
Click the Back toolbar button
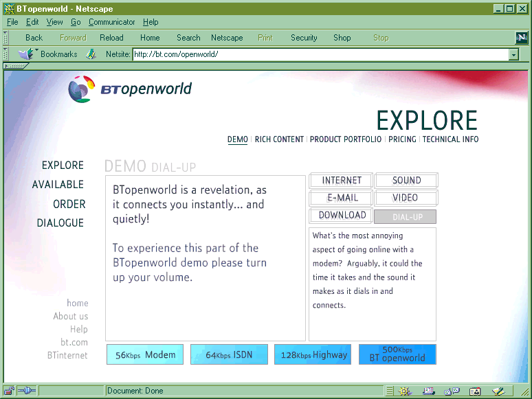pyautogui.click(x=34, y=38)
